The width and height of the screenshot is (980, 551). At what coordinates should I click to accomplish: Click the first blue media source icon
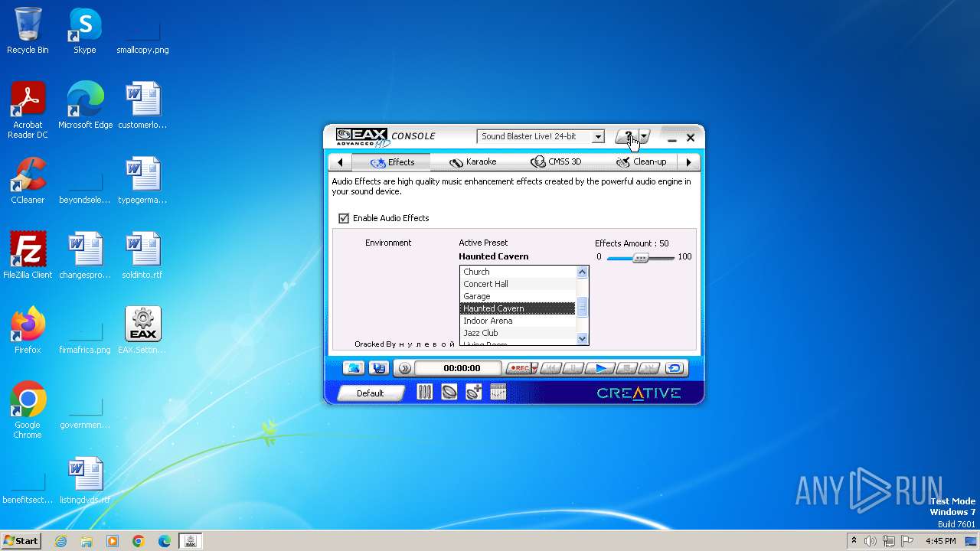pyautogui.click(x=354, y=368)
